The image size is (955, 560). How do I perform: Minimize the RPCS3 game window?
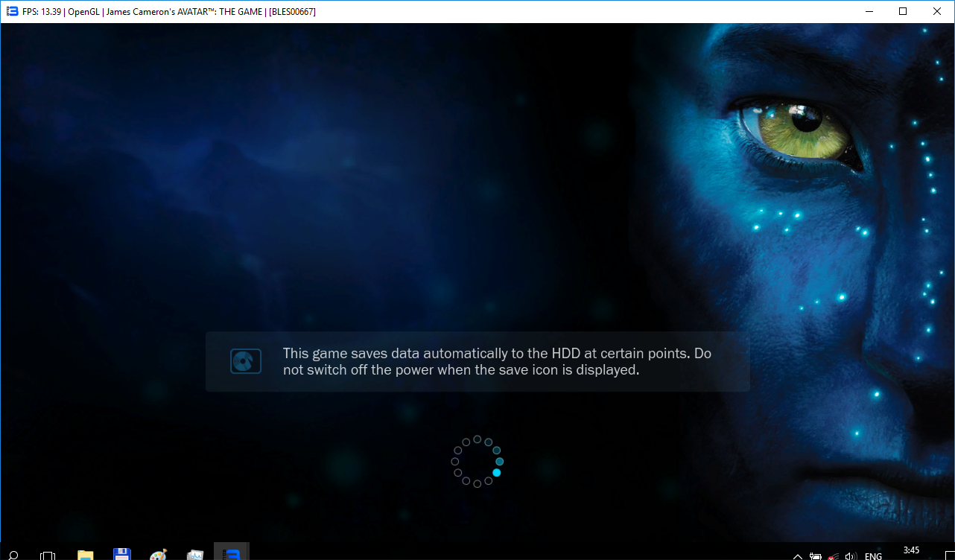click(x=869, y=11)
